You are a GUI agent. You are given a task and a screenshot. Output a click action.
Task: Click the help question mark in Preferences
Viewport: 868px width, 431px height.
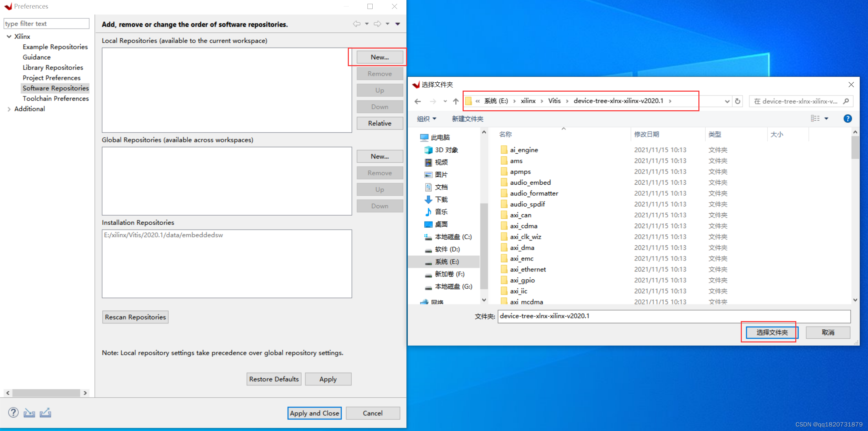(x=13, y=412)
